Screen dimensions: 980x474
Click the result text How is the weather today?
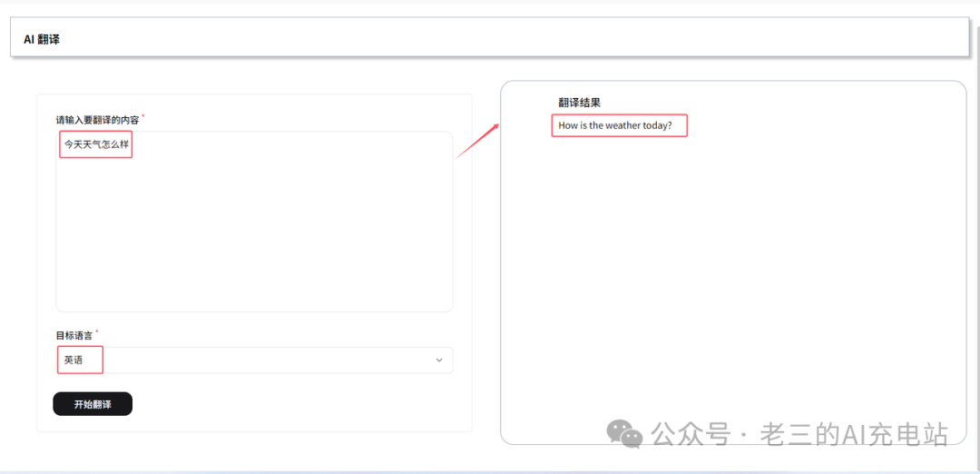coord(615,125)
